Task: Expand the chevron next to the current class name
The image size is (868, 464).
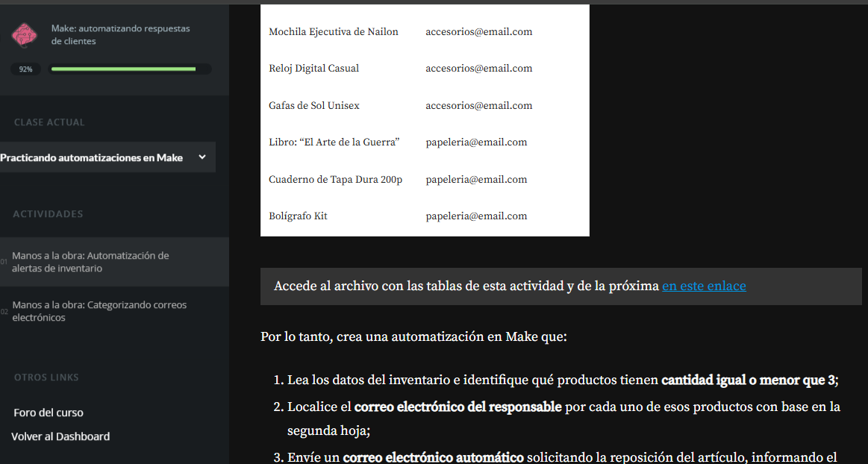Action: (x=202, y=157)
